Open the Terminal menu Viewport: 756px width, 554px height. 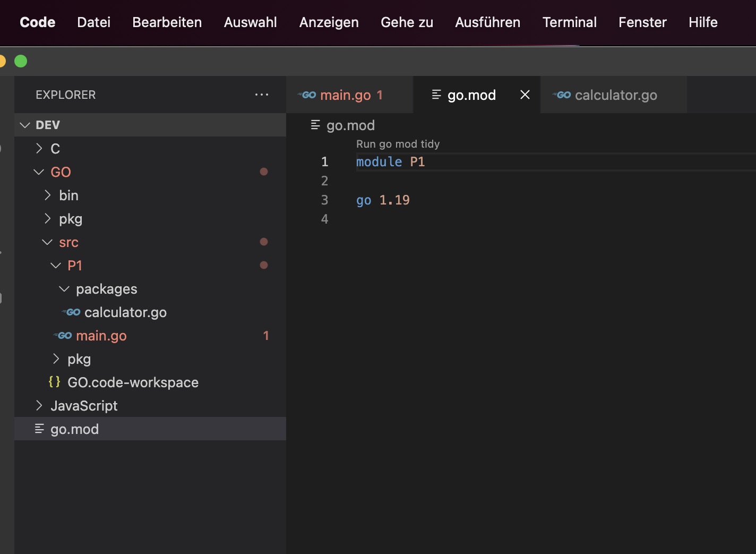[569, 22]
